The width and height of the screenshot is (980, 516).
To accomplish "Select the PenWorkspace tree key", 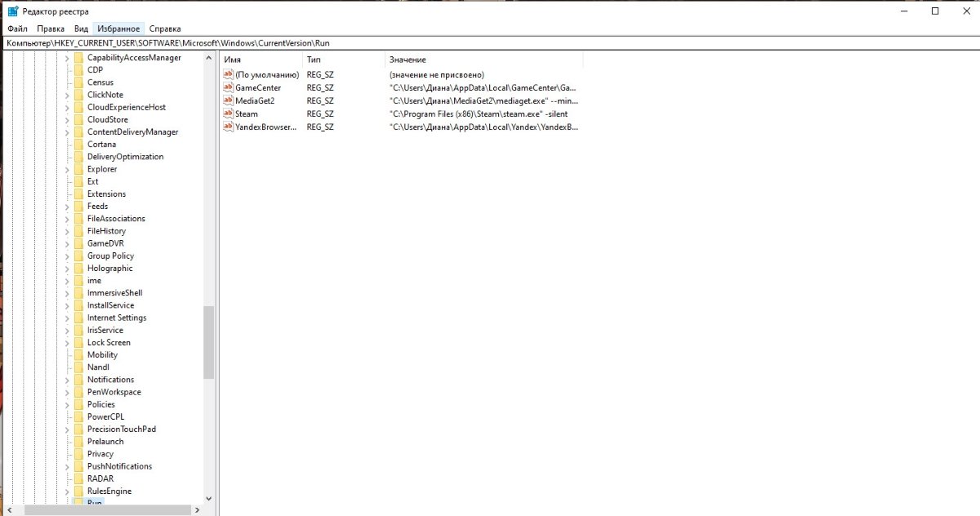I will tap(114, 392).
